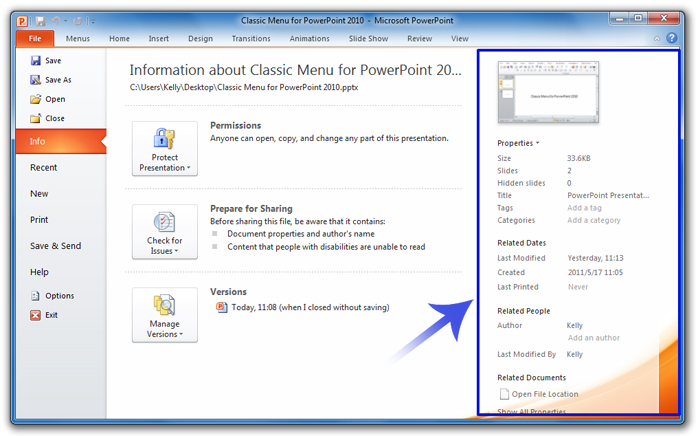
Task: Click the Created date 2011/5/17 11:05
Action: [x=596, y=272]
